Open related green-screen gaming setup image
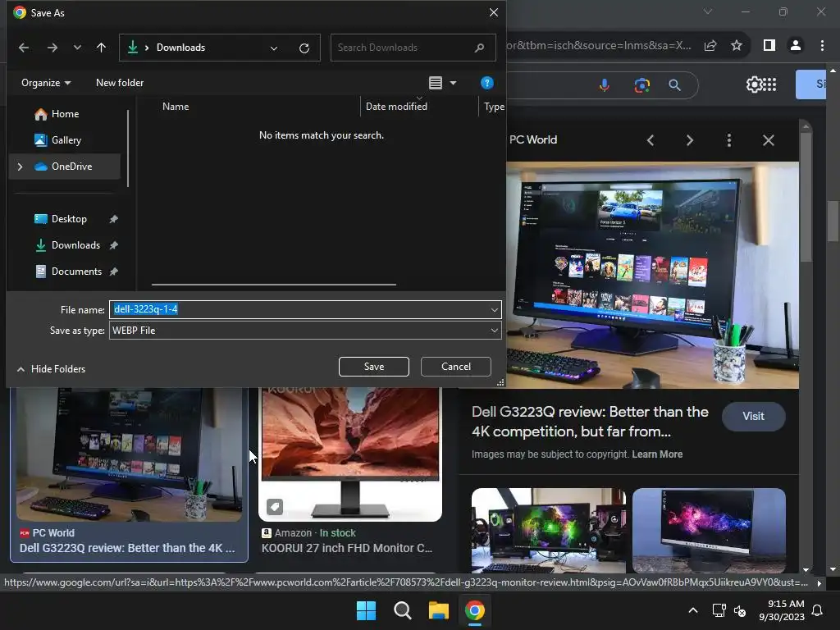The image size is (840, 630). pyautogui.click(x=549, y=531)
